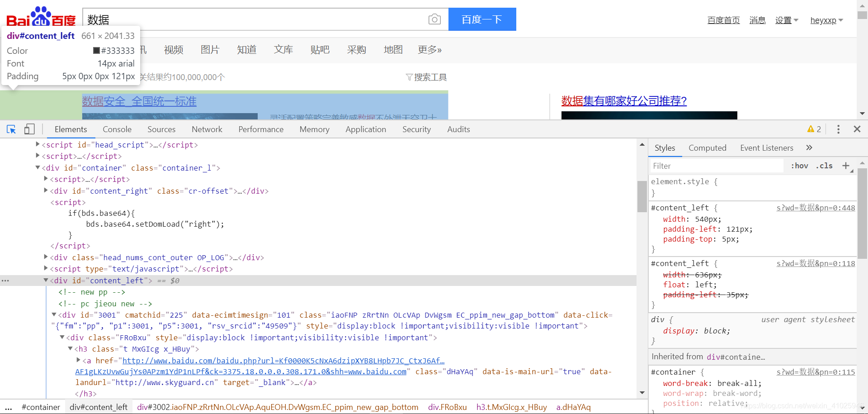The width and height of the screenshot is (868, 414).
Task: Click the 数据安全 全国统一标准 result link
Action: [139, 101]
